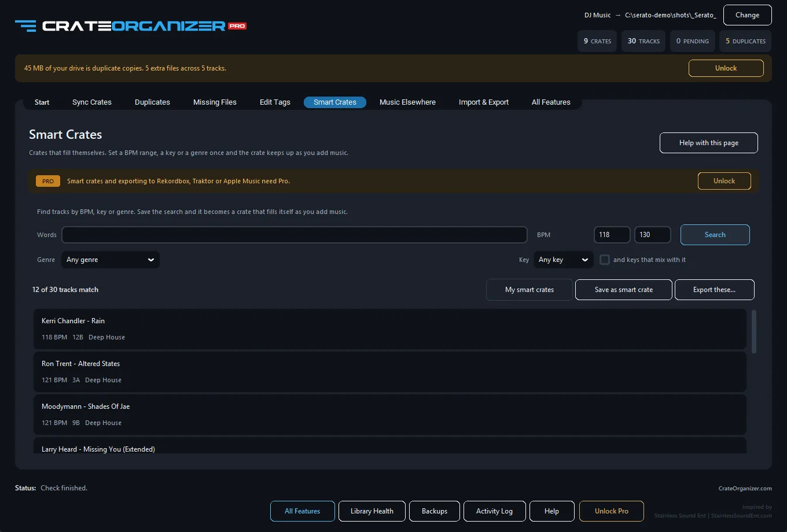Open the Key dropdown
Image resolution: width=787 pixels, height=532 pixels.
click(563, 260)
